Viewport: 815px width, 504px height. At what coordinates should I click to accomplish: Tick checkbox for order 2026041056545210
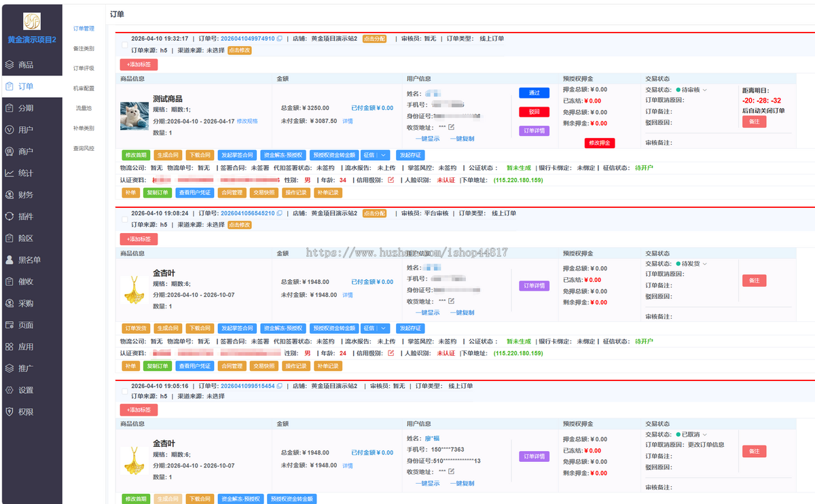pos(124,219)
